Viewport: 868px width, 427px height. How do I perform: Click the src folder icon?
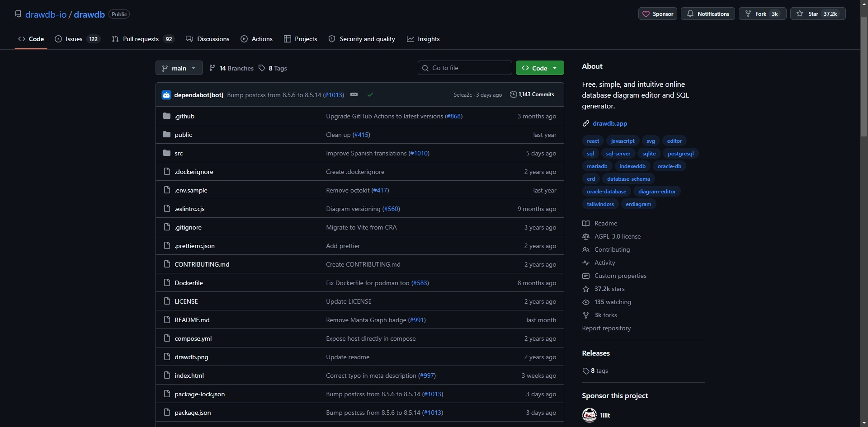167,153
